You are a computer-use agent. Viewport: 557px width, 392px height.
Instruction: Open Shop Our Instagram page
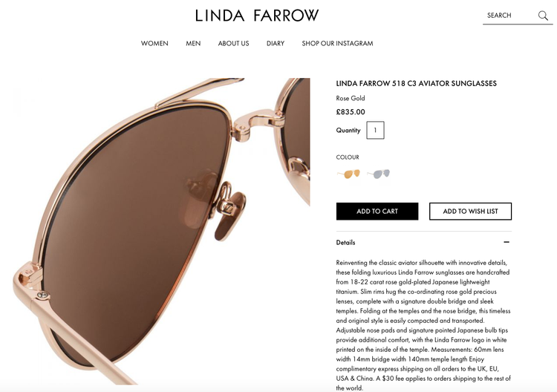point(337,43)
